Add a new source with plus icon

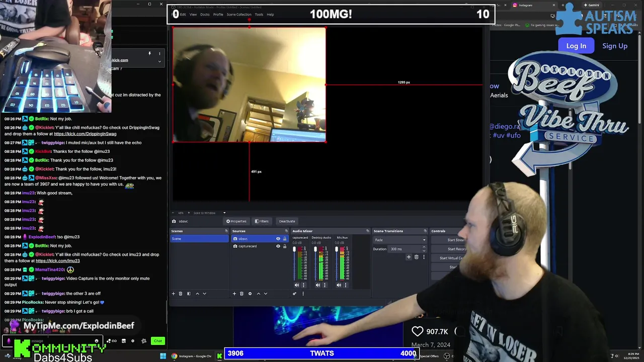[234, 294]
